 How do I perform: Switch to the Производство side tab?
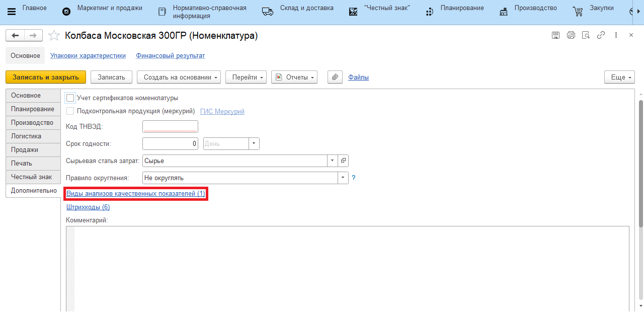point(33,123)
